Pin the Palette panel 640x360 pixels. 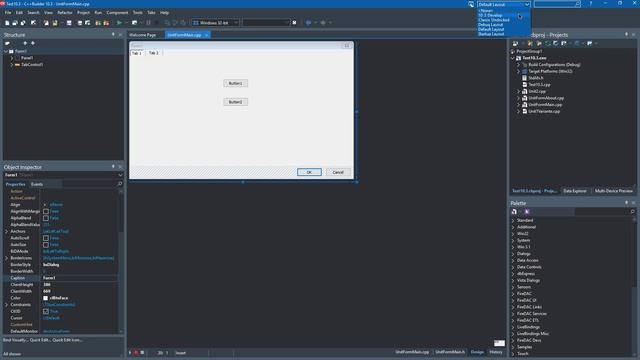(626, 202)
